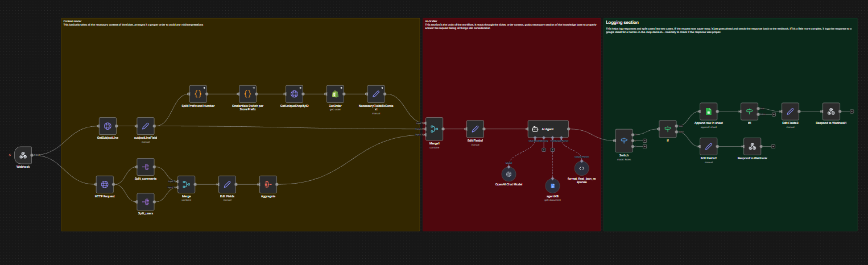Viewport: 868px width, 265px height.
Task: Click the 'GetUniqueShopifyID' label text
Action: click(x=295, y=106)
